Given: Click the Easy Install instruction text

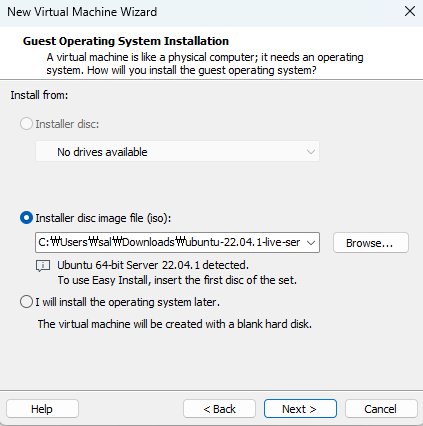Looking at the screenshot, I should [177, 280].
